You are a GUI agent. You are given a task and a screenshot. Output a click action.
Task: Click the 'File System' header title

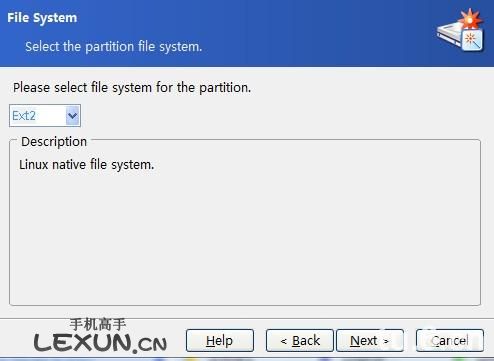click(x=42, y=18)
